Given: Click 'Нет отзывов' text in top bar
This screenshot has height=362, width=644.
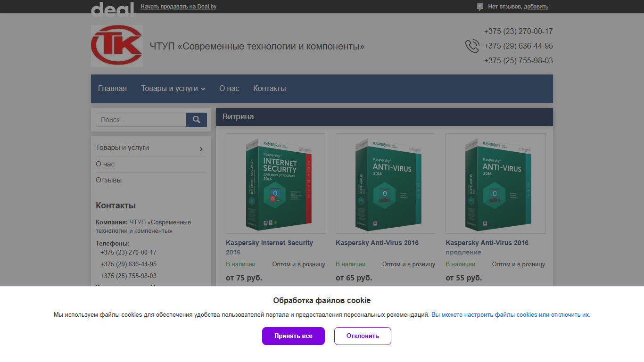Looking at the screenshot, I should click(505, 7).
